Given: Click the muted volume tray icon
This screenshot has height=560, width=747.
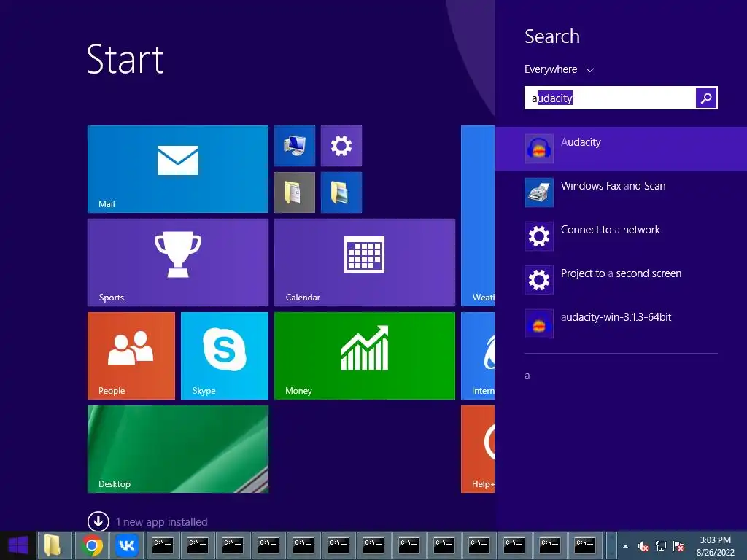Looking at the screenshot, I should click(643, 546).
